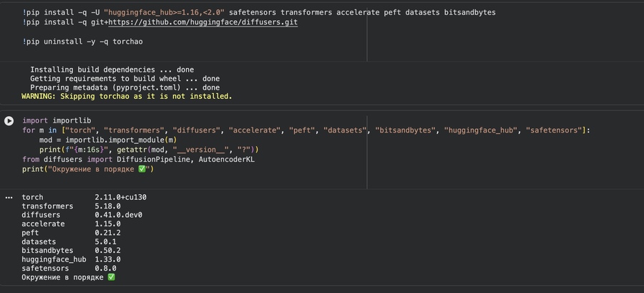
Task: Click accelerate version 1.15.0 in output
Action: 107,224
